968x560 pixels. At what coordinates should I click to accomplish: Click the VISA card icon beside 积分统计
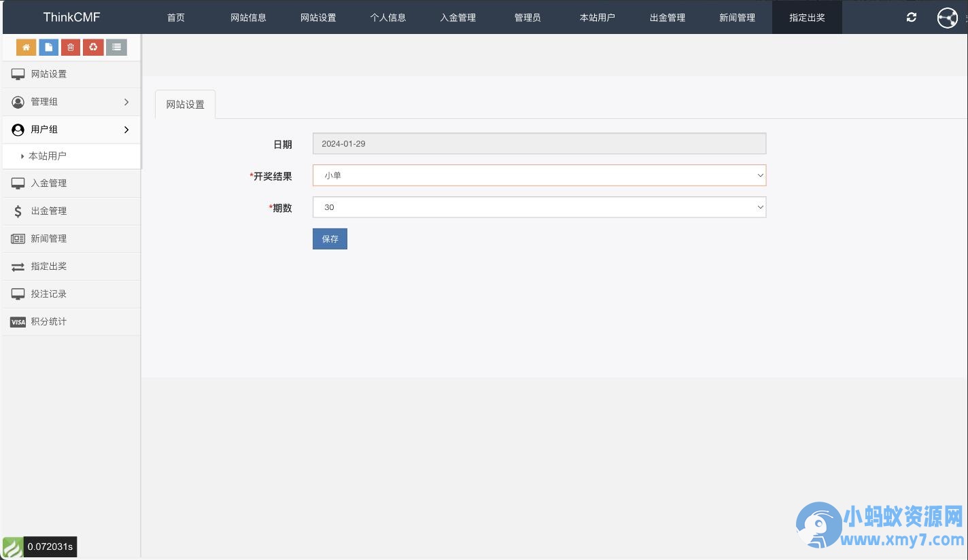click(x=18, y=322)
